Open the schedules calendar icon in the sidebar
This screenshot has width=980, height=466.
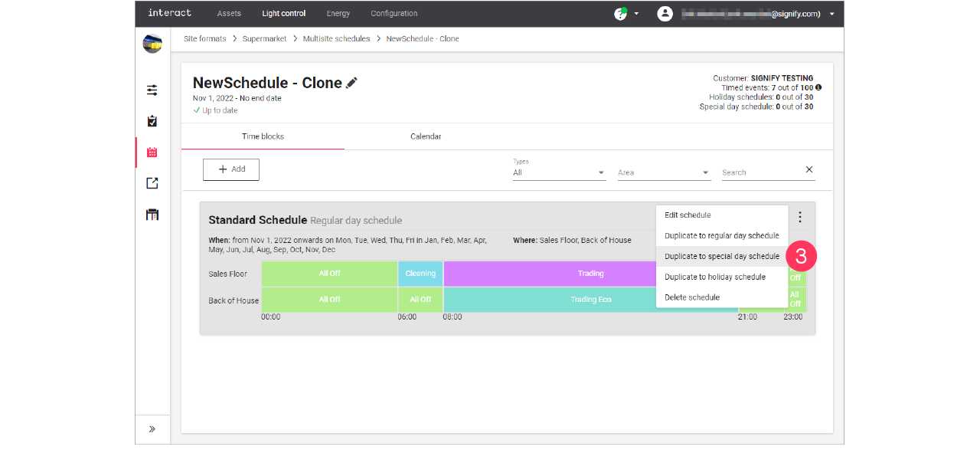pyautogui.click(x=152, y=152)
